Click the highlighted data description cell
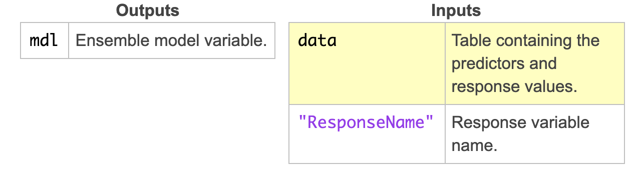 (x=534, y=63)
